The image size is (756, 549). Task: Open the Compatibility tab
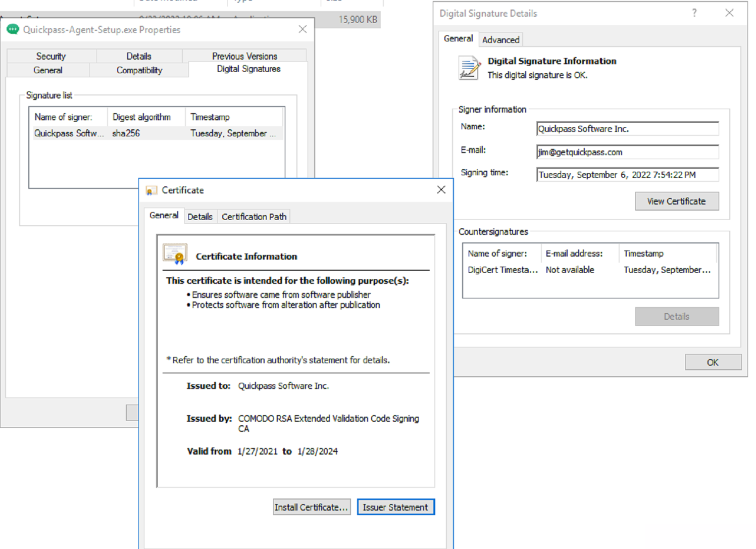point(139,70)
